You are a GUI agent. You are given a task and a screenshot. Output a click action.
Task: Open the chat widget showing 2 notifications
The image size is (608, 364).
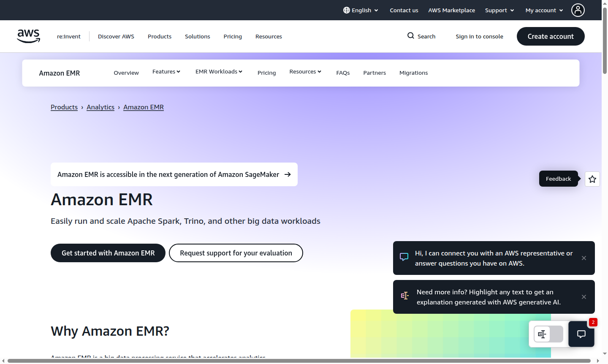pos(581,334)
